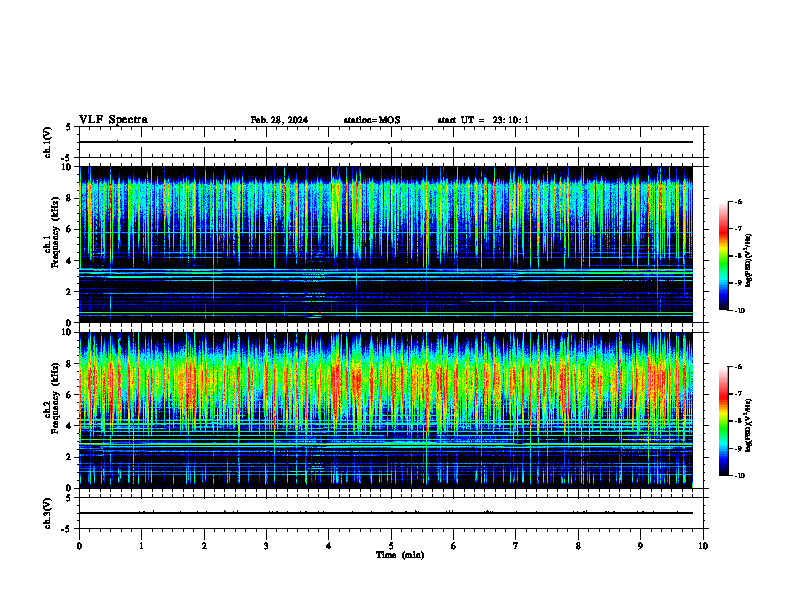Click the "4" kHz tick on ch.2 frequency axis
The height and width of the screenshot is (612, 792).
pyautogui.click(x=70, y=426)
